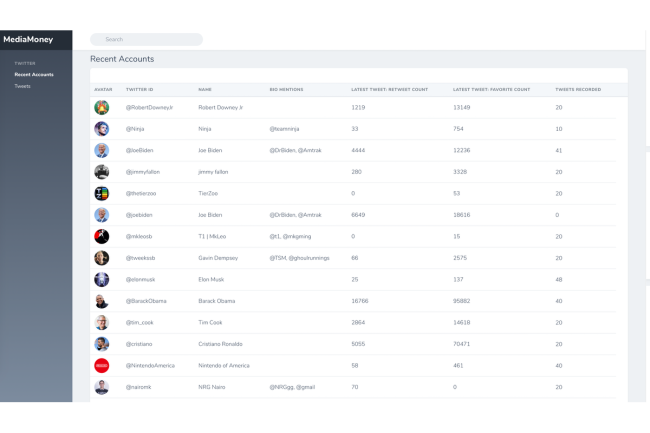
Task: Click the Tweets Recorded column header
Action: coord(578,89)
